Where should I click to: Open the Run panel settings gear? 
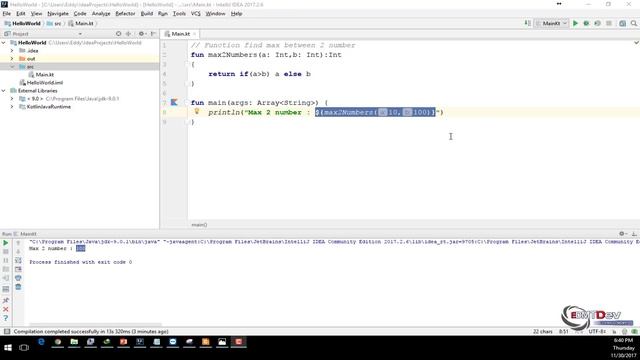pos(622,234)
